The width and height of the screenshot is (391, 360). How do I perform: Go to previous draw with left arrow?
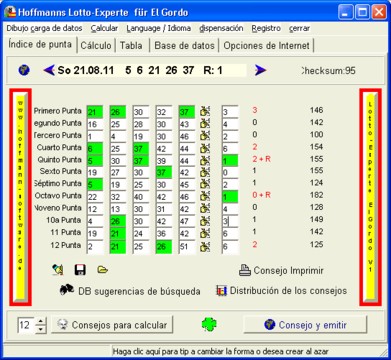pos(49,70)
